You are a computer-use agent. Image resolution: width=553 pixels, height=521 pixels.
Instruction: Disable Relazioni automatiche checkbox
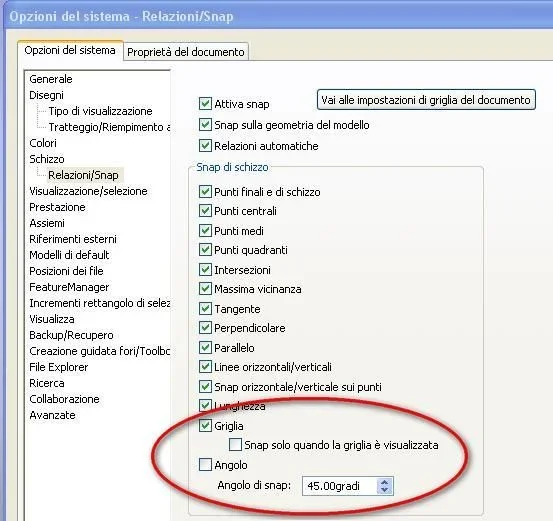pos(205,145)
